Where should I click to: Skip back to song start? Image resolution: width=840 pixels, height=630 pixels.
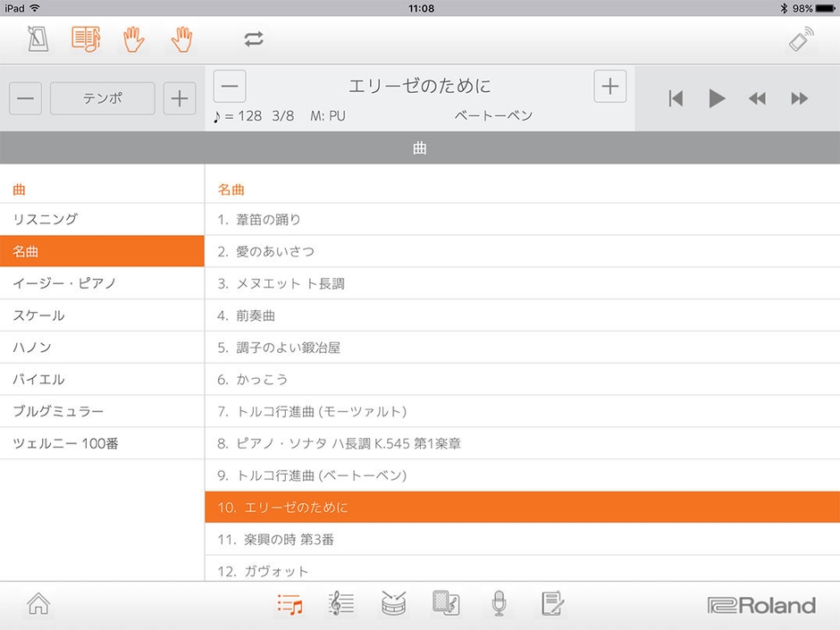[x=676, y=98]
